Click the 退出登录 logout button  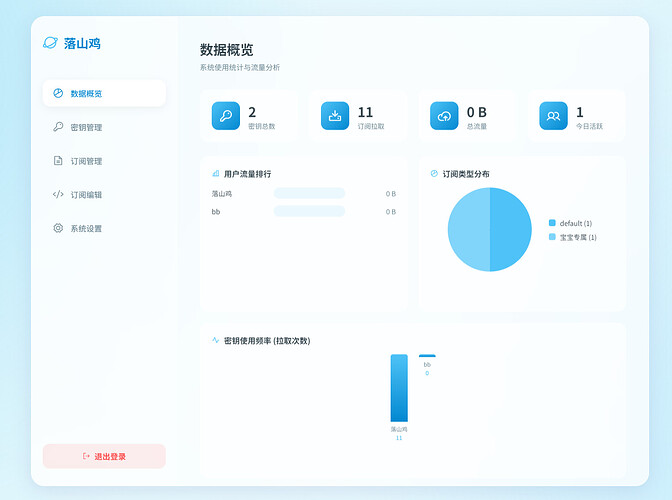tap(104, 456)
